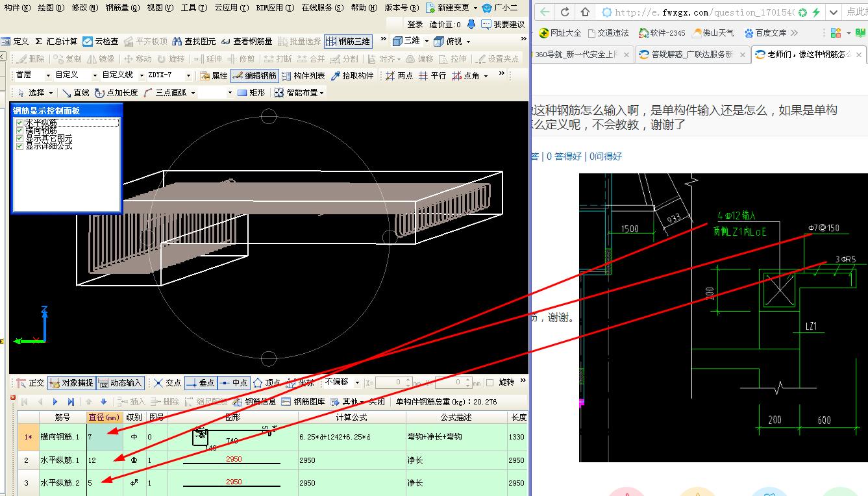Viewport: 868px width, 496px height.
Task: Uncheck 横向钢筋 checkbox in rebar display panel
Action: 19,130
